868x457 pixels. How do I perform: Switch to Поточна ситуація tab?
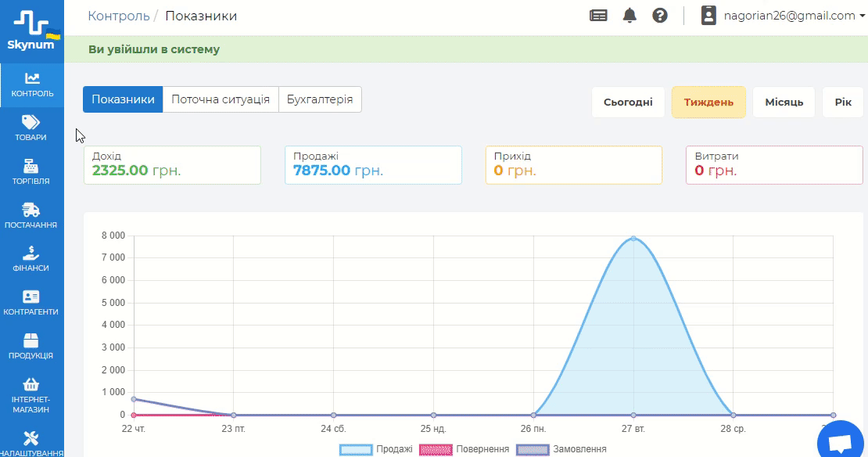[x=221, y=99]
